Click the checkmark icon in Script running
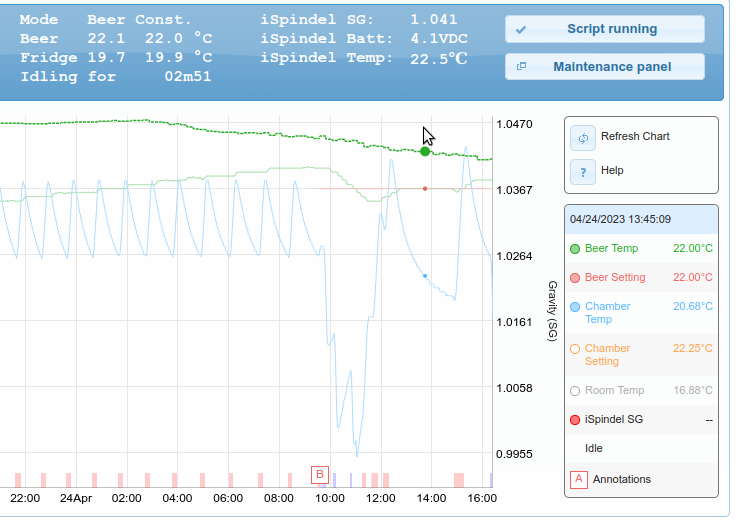The image size is (752, 523). pos(521,30)
